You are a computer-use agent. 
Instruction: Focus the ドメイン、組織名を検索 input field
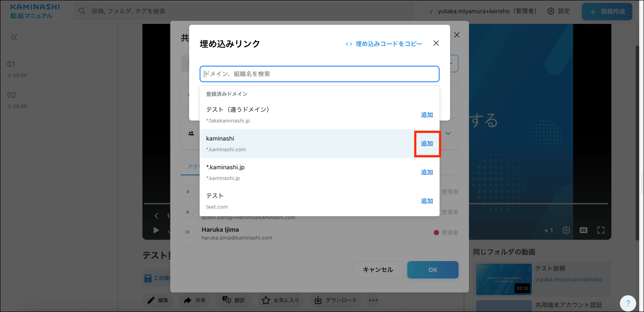click(x=320, y=74)
